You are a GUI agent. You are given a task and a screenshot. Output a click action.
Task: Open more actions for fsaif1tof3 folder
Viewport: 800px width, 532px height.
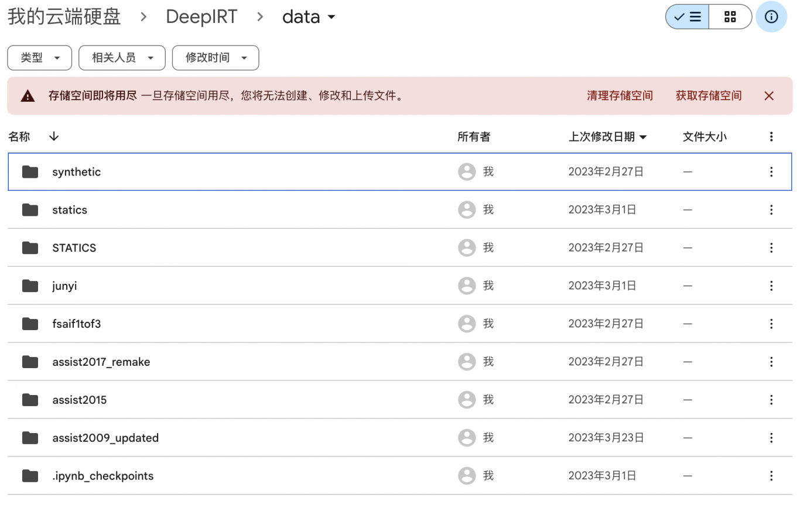tap(771, 324)
